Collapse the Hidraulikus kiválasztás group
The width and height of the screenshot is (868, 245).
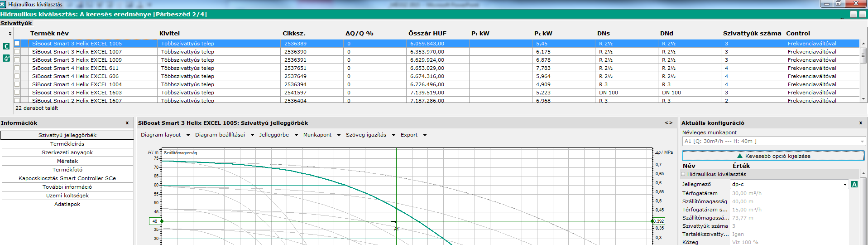coord(683,174)
